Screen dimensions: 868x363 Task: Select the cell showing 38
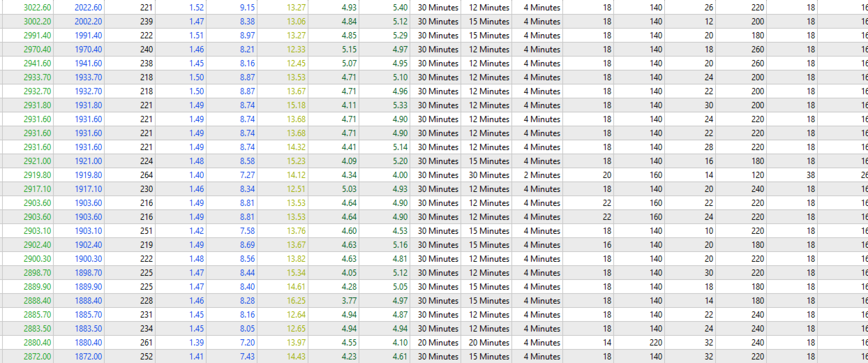pyautogui.click(x=811, y=175)
